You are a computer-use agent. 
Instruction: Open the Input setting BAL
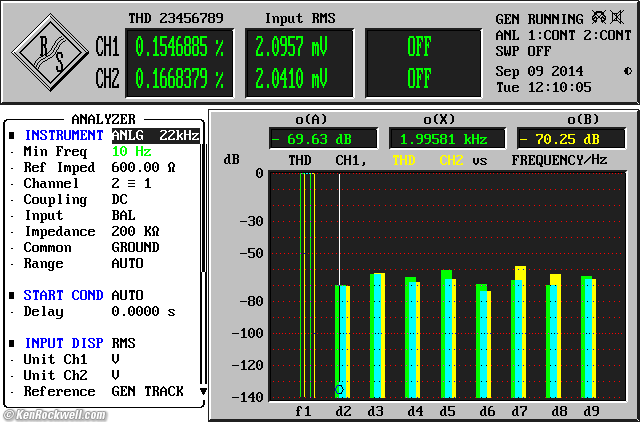point(123,215)
